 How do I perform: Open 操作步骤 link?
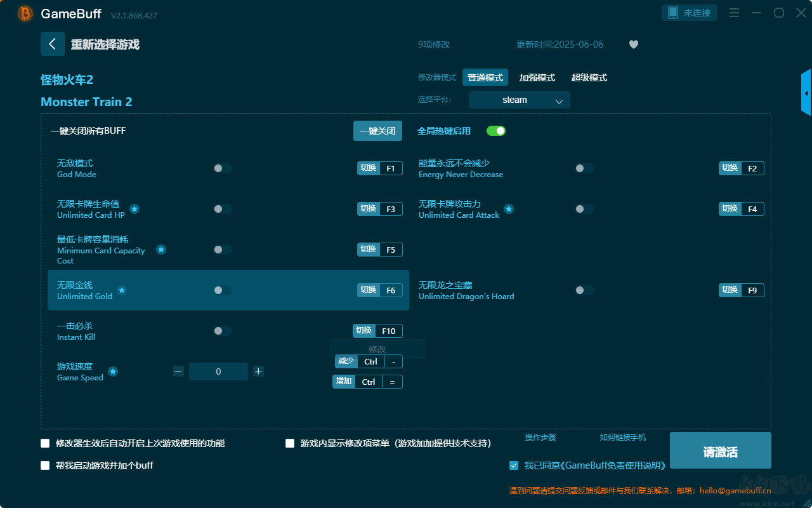pos(540,438)
